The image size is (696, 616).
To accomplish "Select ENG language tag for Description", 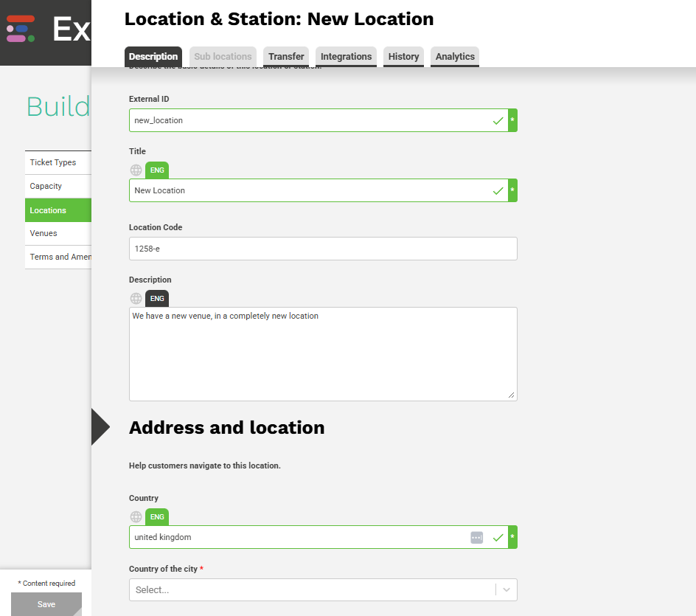I will tap(157, 299).
